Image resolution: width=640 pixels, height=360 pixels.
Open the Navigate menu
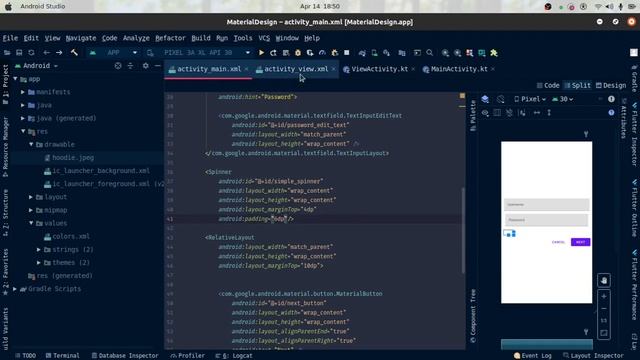tap(81, 38)
